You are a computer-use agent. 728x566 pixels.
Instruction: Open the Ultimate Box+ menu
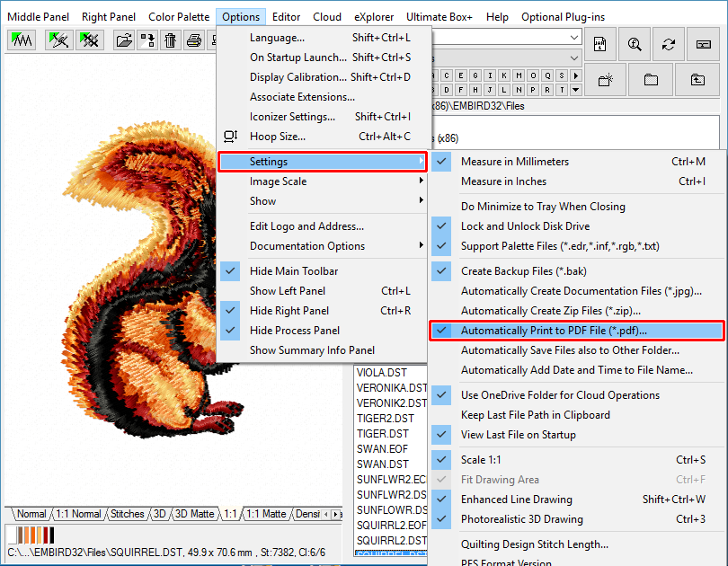439,17
